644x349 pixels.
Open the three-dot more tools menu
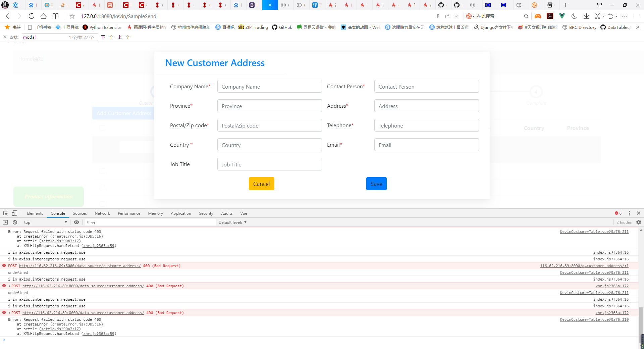(625, 16)
